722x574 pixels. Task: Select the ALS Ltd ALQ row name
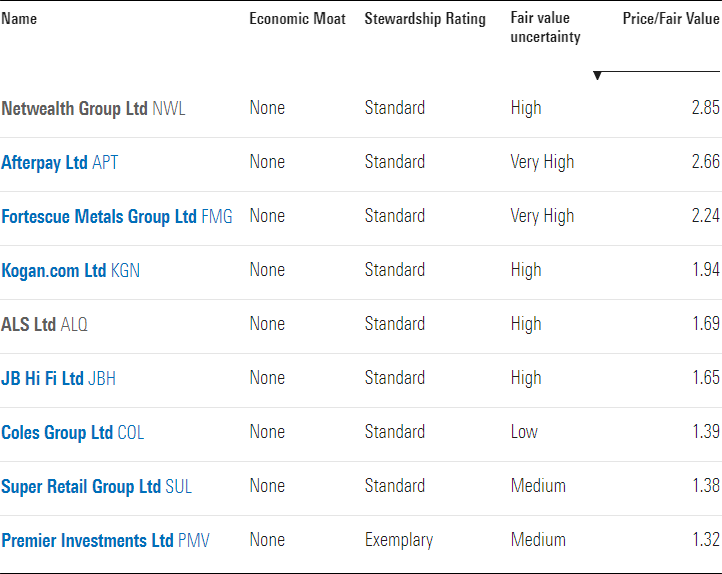(44, 324)
